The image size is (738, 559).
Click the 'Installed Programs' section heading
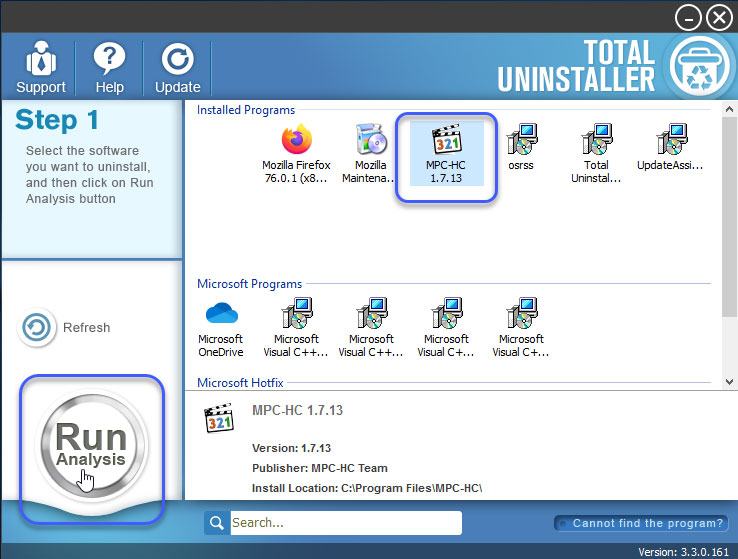pyautogui.click(x=246, y=110)
